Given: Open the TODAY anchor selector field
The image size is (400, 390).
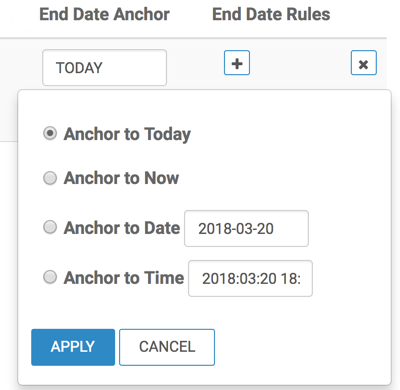Looking at the screenshot, I should point(104,68).
